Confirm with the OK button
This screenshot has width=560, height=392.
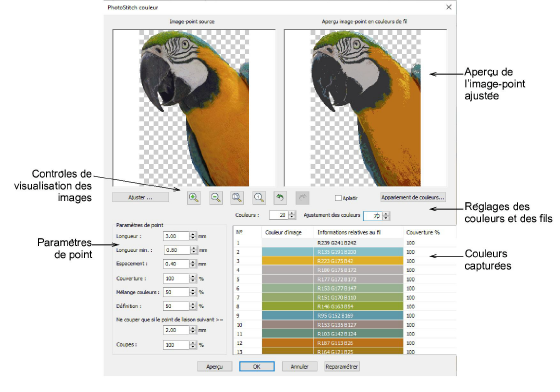pyautogui.click(x=257, y=367)
